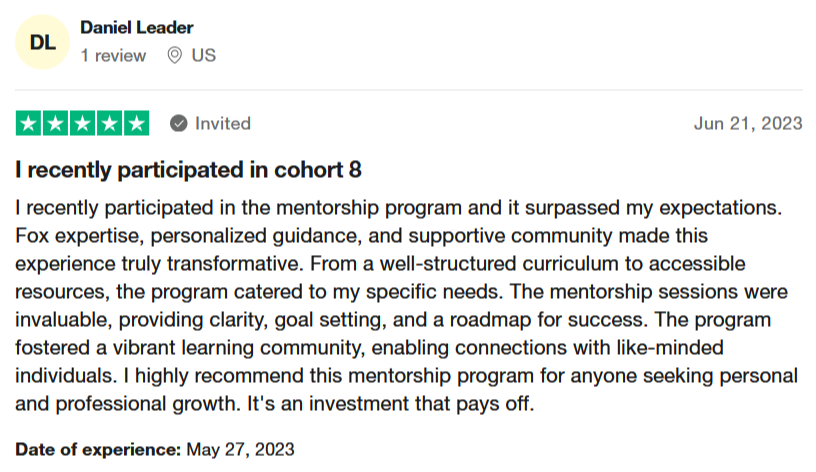Click the "Invited" label

tap(222, 124)
